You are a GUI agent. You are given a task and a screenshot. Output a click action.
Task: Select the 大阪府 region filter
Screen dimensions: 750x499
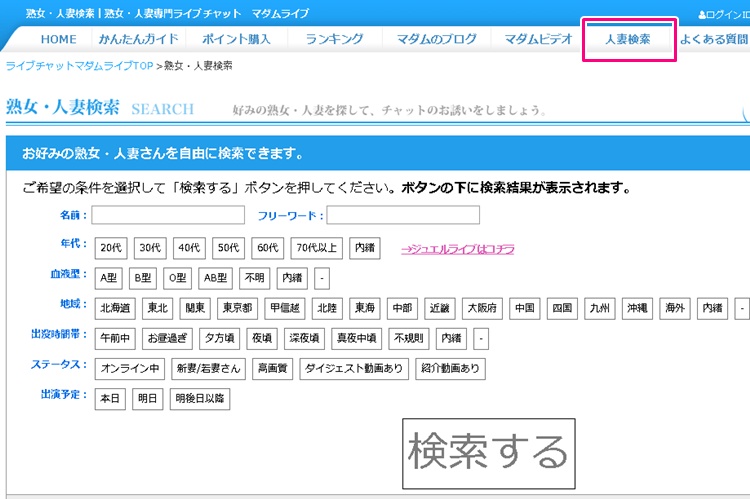click(482, 308)
